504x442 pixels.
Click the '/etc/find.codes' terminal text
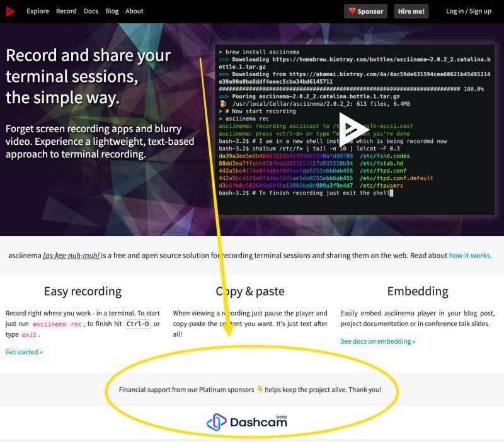pos(385,156)
